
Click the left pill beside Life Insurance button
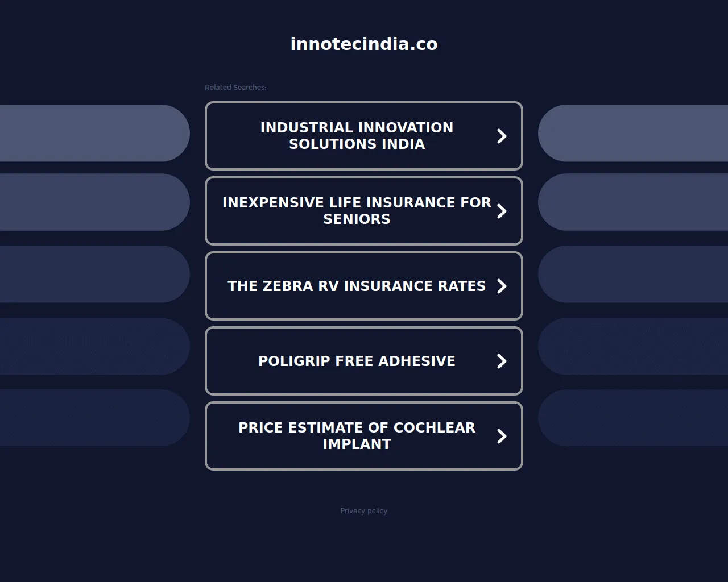(x=94, y=202)
